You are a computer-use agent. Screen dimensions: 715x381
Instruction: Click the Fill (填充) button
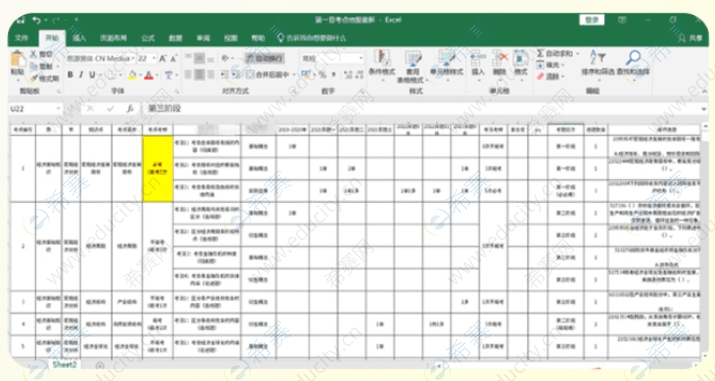point(551,65)
